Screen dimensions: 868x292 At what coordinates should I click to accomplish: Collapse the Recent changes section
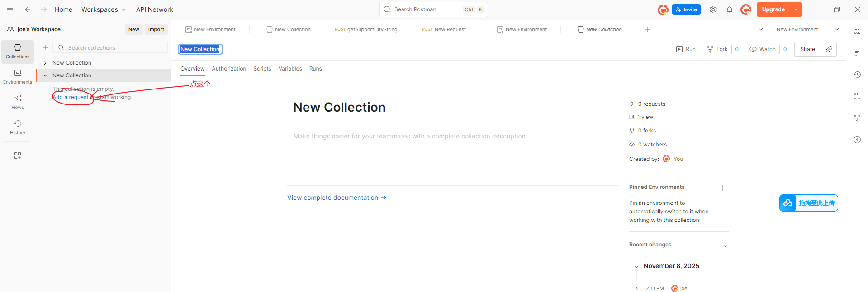tap(725, 246)
